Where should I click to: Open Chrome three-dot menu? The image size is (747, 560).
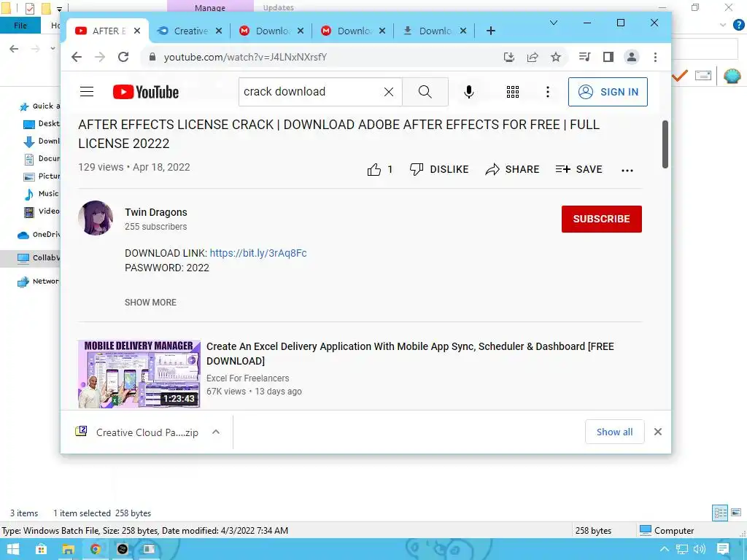tap(656, 57)
